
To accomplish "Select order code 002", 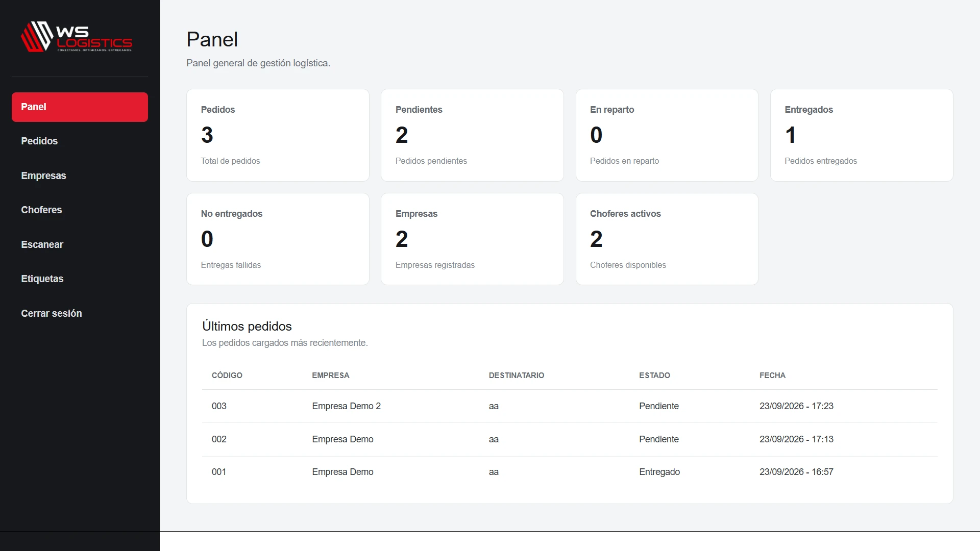I will click(219, 440).
